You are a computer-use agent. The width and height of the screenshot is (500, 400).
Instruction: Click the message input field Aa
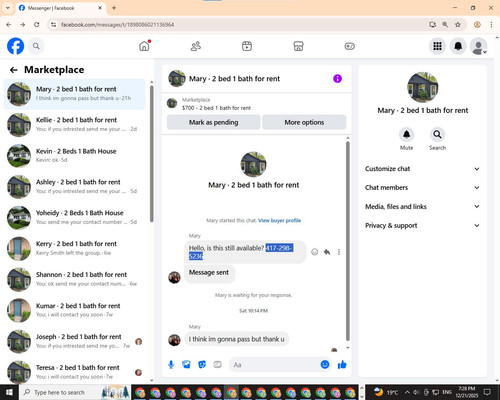point(275,365)
